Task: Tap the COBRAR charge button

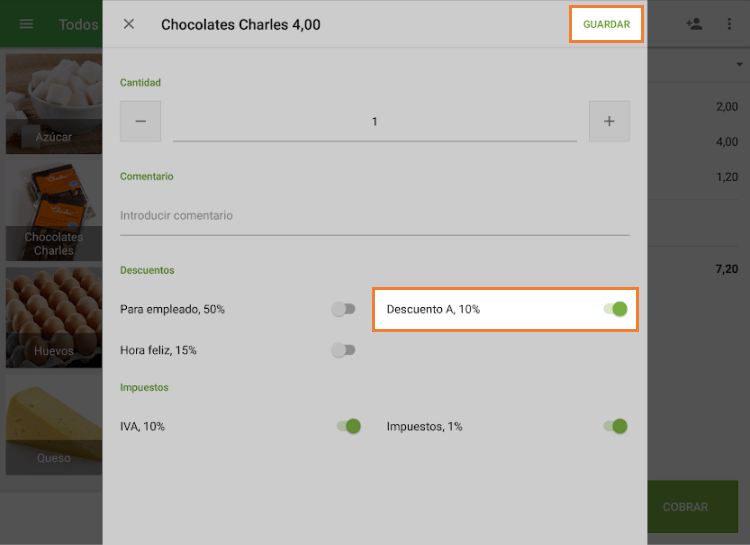Action: pos(692,507)
